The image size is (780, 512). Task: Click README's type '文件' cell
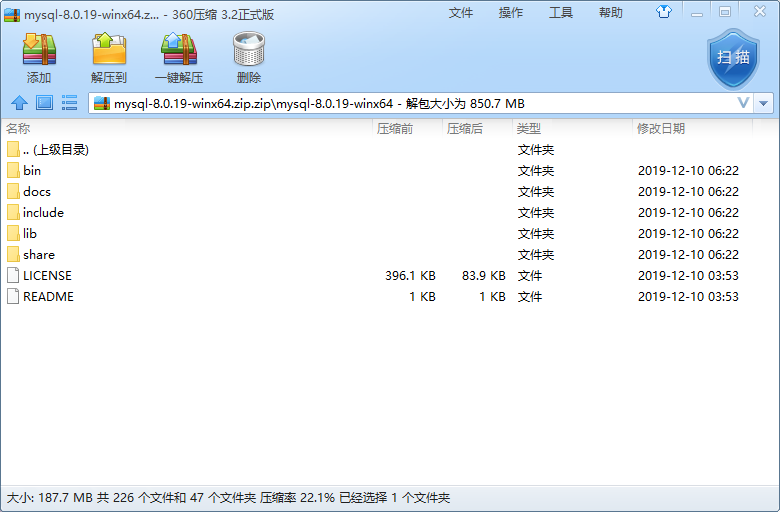[x=530, y=297]
